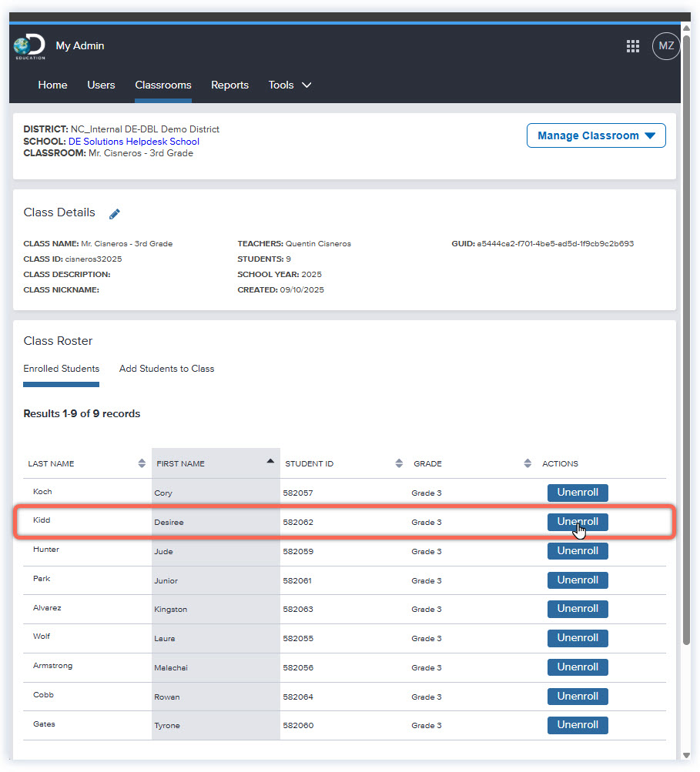Sort by Grade column arrows
Screen dimensions: 700x772
[x=528, y=463]
